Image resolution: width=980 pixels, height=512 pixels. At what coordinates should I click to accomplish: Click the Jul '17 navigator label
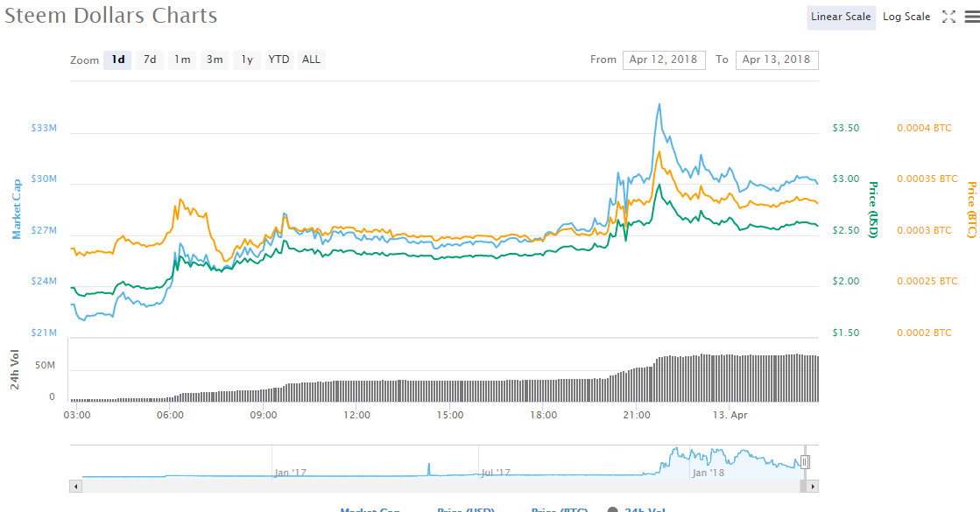tap(497, 473)
